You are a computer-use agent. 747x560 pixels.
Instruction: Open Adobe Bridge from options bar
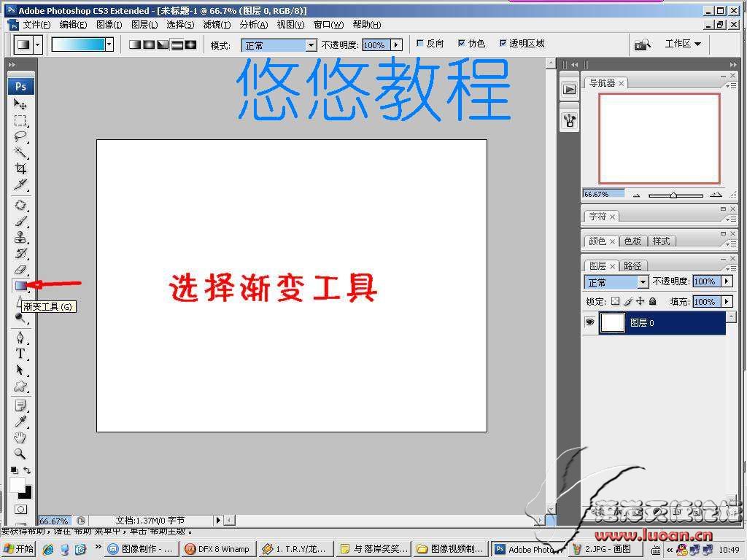(x=643, y=44)
